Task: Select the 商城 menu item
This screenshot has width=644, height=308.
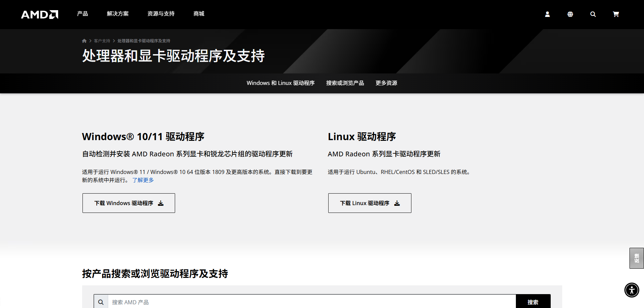Action: (199, 14)
